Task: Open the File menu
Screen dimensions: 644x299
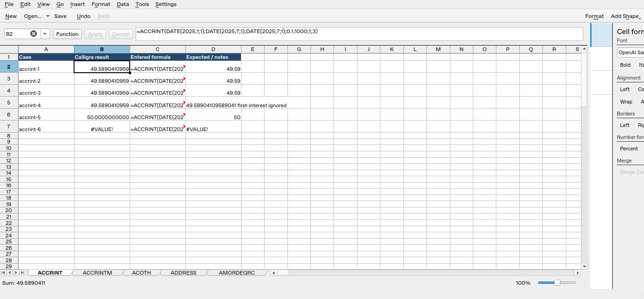Action: [9, 4]
